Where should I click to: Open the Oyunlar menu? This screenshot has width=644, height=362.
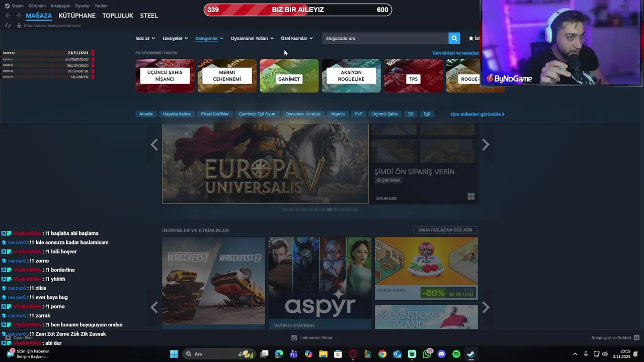(x=83, y=6)
